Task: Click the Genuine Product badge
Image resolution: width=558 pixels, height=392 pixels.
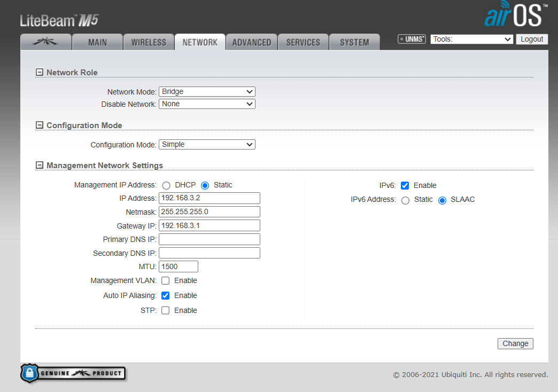Action: [x=73, y=373]
